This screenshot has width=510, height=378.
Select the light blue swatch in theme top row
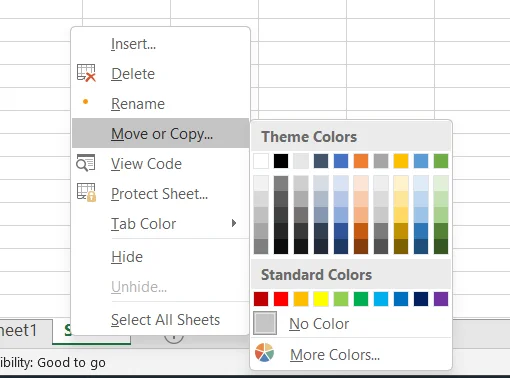pyautogui.click(x=421, y=161)
